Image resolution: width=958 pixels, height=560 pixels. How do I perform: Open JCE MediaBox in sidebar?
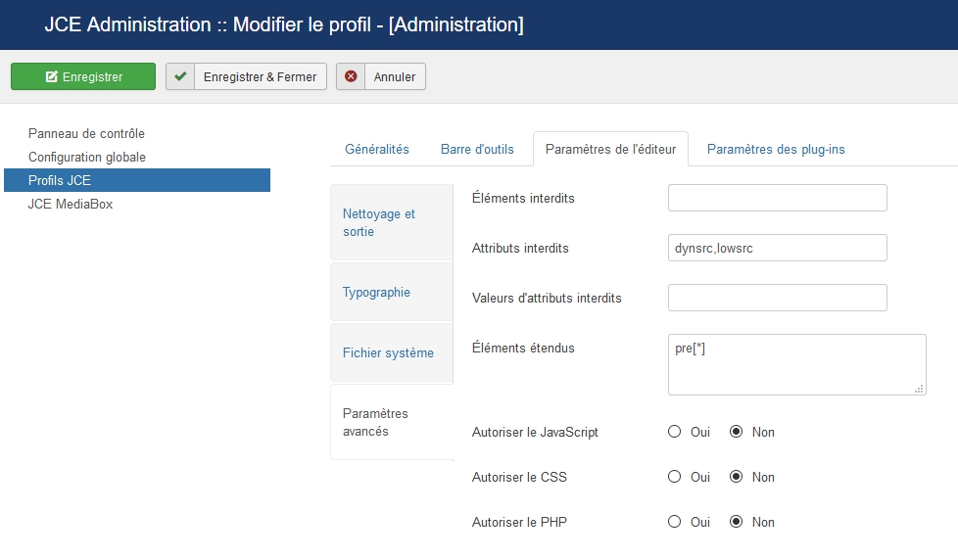pyautogui.click(x=71, y=204)
